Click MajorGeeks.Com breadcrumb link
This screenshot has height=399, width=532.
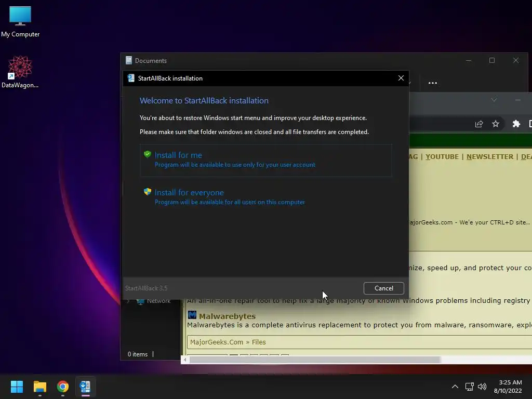217,342
